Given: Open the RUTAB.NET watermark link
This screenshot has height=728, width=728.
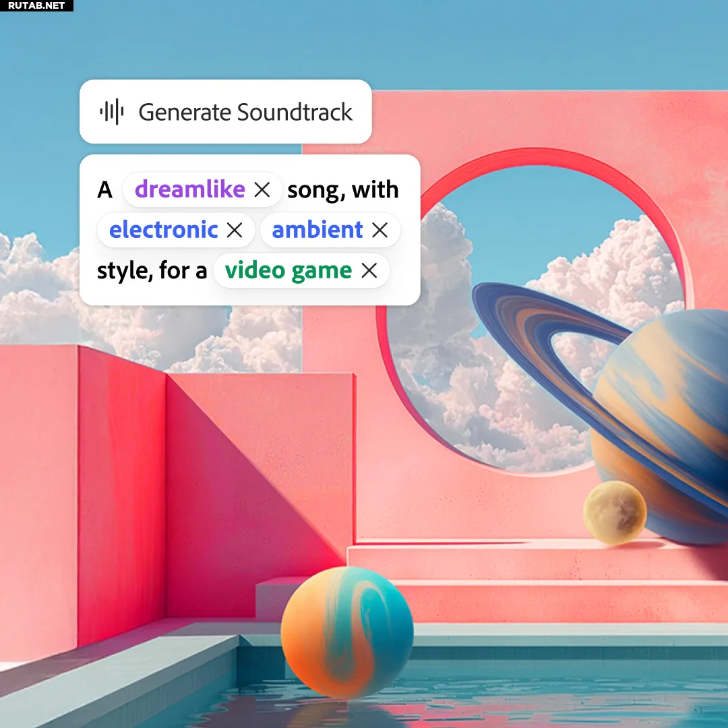Looking at the screenshot, I should [x=36, y=6].
